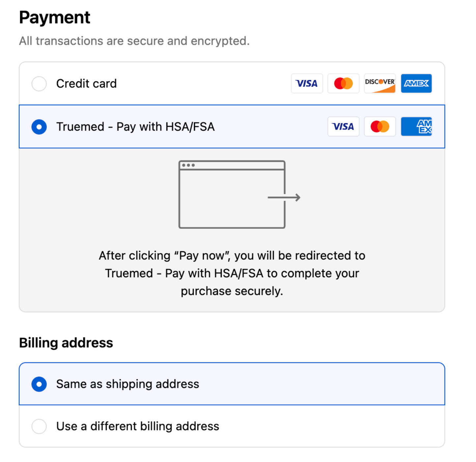
Task: Click the Billing address heading
Action: tap(66, 342)
